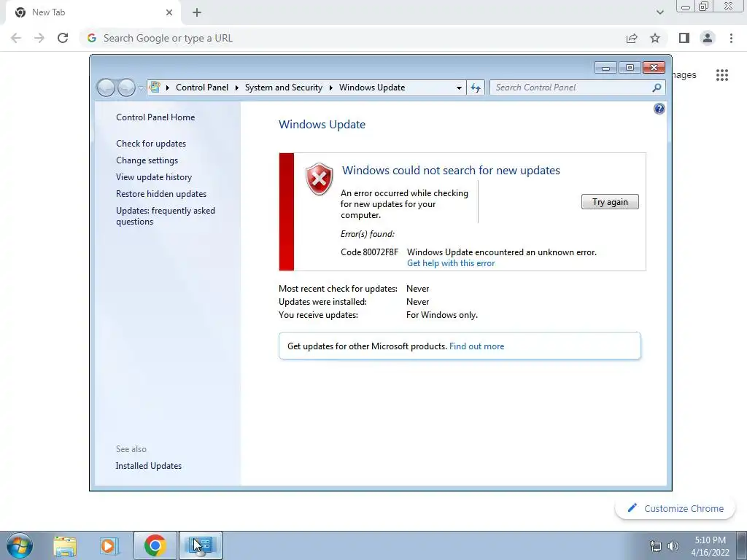This screenshot has width=747, height=560.
Task: Open Updates: frequently asked questions
Action: pyautogui.click(x=166, y=216)
